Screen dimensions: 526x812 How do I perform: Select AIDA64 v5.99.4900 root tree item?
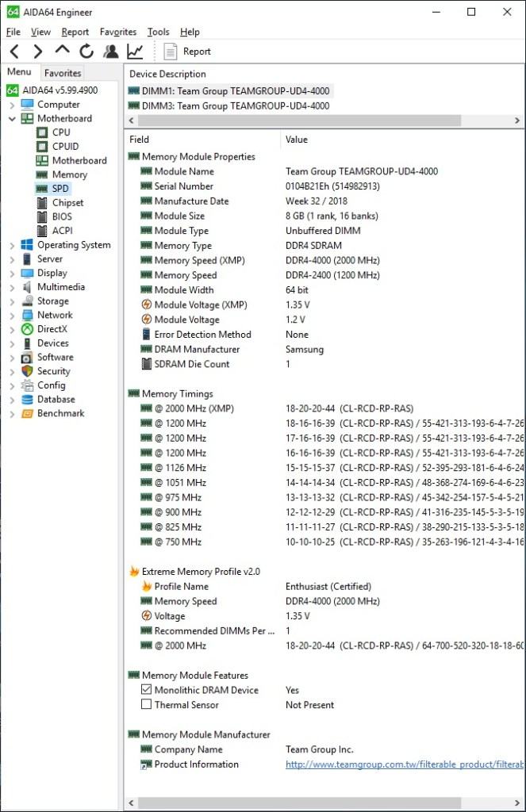[x=52, y=90]
